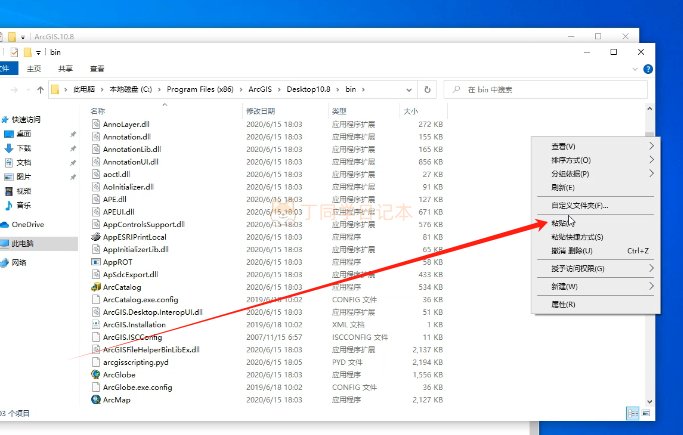
Task: Open the address bar history dropdown
Action: pyautogui.click(x=410, y=90)
